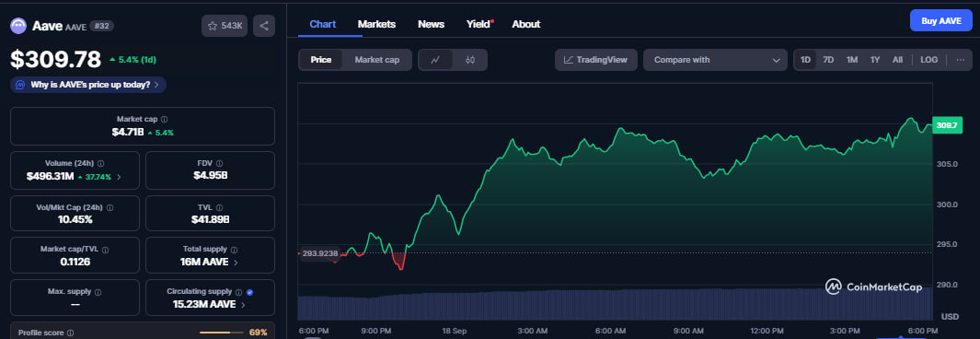Image resolution: width=980 pixels, height=339 pixels.
Task: Select the Price chart toggle
Action: pos(321,60)
